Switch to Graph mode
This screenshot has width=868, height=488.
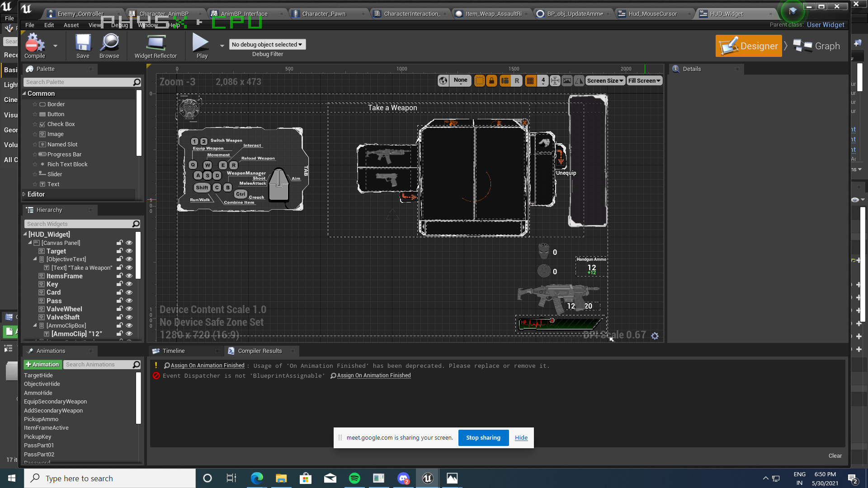[x=818, y=46]
